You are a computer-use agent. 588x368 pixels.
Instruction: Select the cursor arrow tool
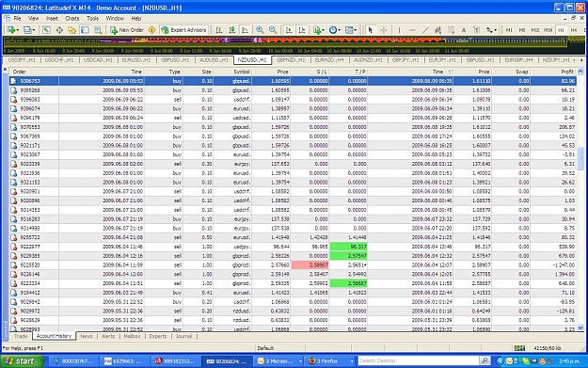click(371, 30)
